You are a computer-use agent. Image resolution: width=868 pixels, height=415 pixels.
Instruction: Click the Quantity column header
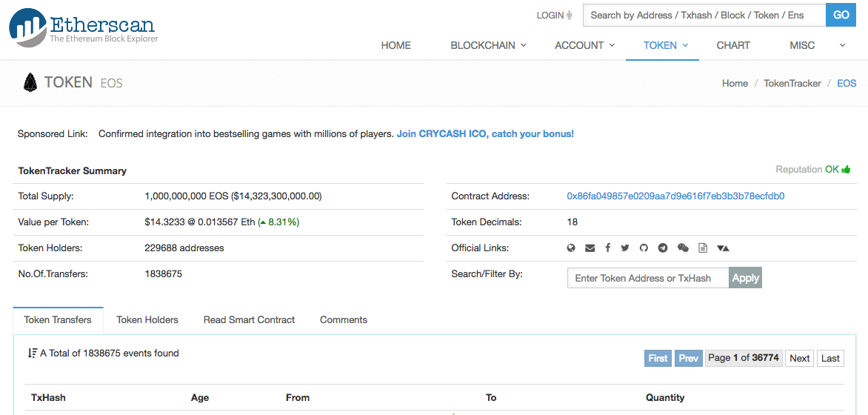pyautogui.click(x=665, y=397)
